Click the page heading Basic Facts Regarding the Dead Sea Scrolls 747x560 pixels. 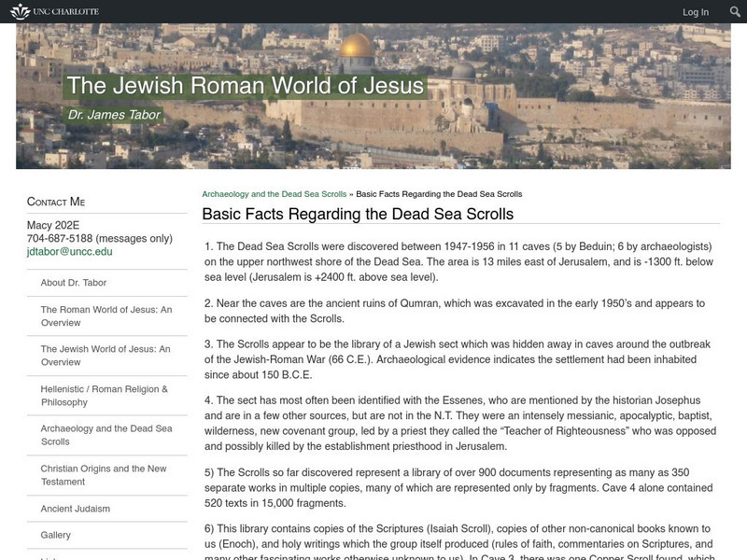click(x=377, y=213)
